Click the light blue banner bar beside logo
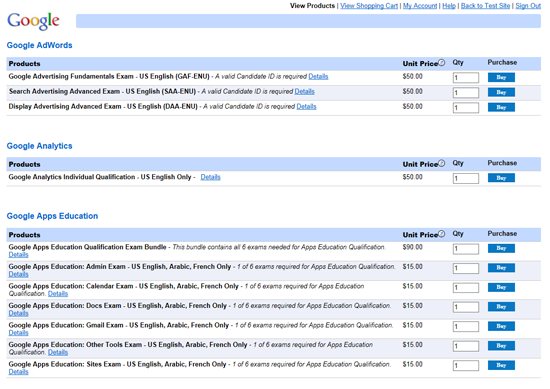The height and width of the screenshot is (389, 550). click(x=308, y=21)
